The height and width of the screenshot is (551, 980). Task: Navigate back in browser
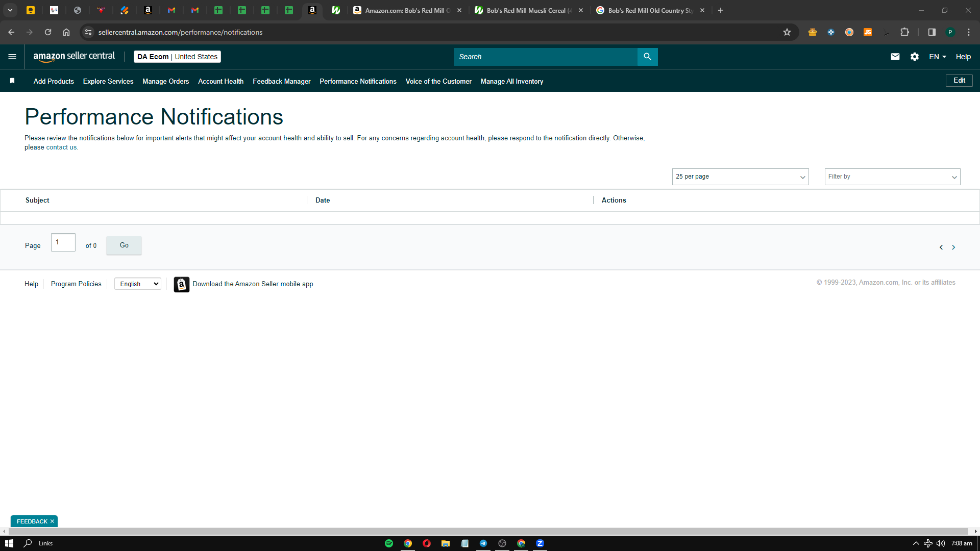click(11, 32)
